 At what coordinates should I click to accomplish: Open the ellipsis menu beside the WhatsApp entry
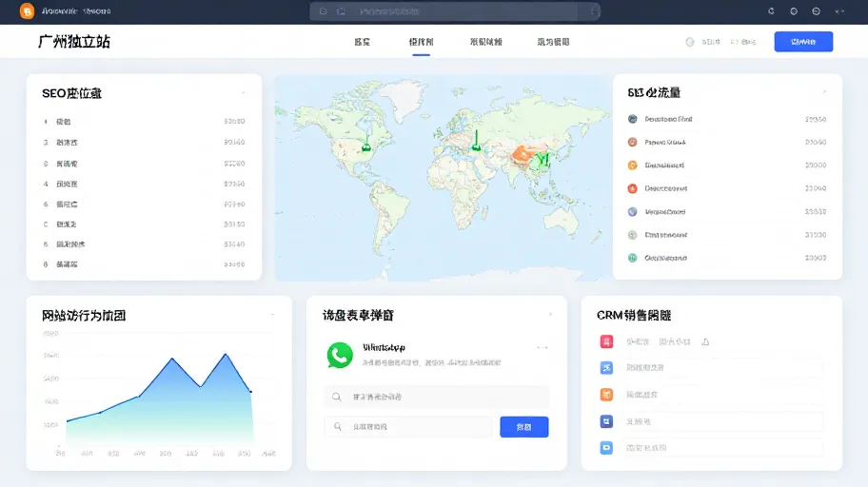[542, 348]
